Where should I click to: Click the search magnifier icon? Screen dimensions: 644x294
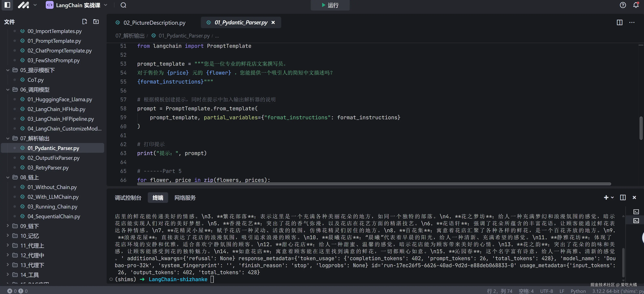tap(123, 5)
